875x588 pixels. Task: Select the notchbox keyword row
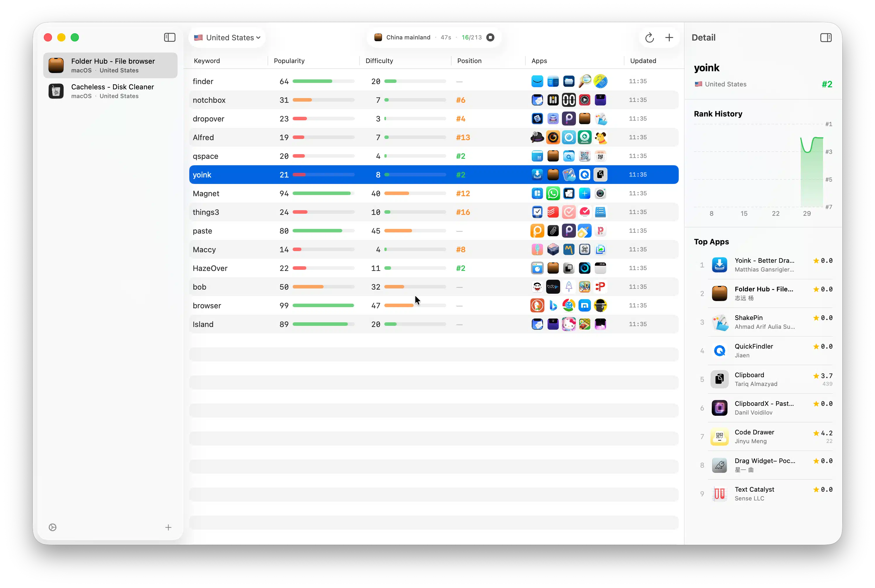[434, 100]
